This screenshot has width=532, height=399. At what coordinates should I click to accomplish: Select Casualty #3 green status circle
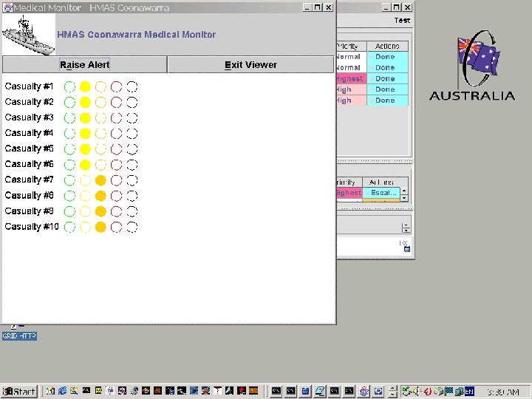69,117
